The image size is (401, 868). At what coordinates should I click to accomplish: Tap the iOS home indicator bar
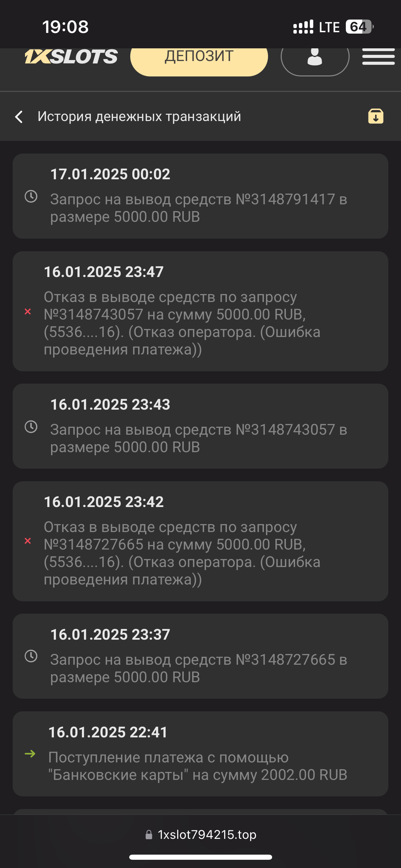coord(200,857)
